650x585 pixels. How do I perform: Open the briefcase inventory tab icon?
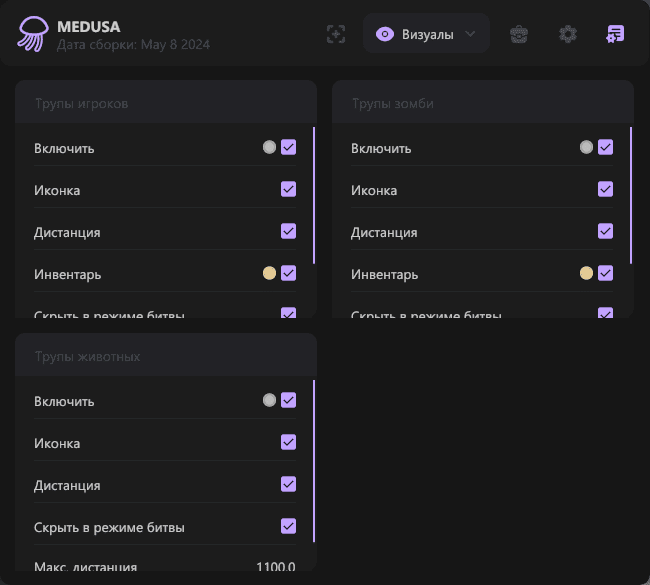(x=518, y=34)
